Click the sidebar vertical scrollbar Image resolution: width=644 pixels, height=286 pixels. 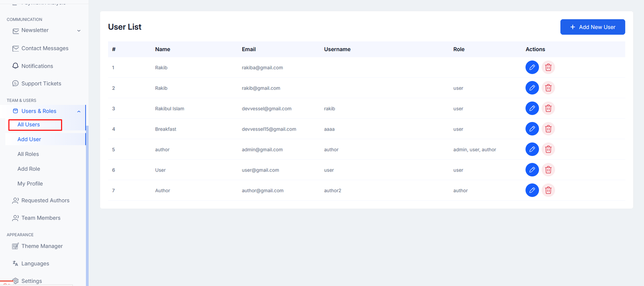[87, 205]
